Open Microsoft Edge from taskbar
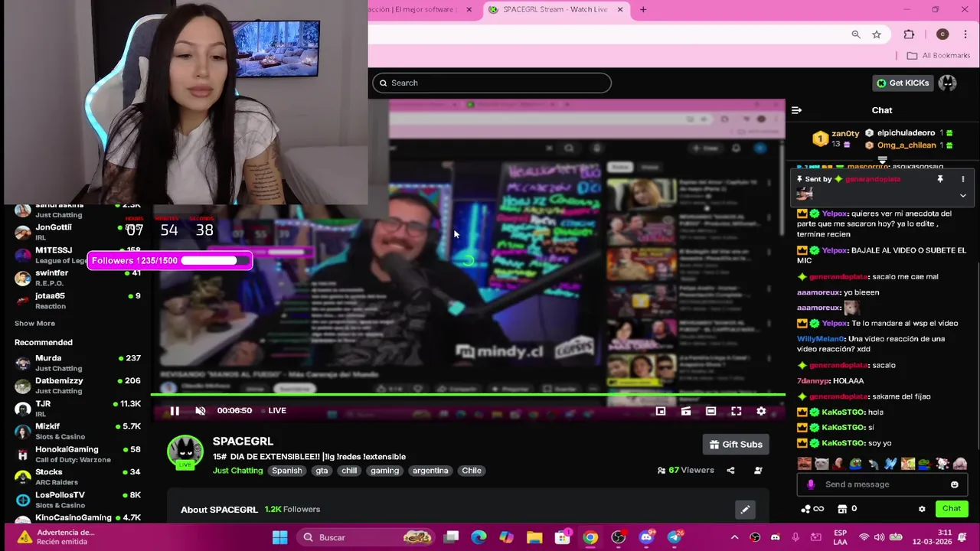980x551 pixels. coord(479,537)
